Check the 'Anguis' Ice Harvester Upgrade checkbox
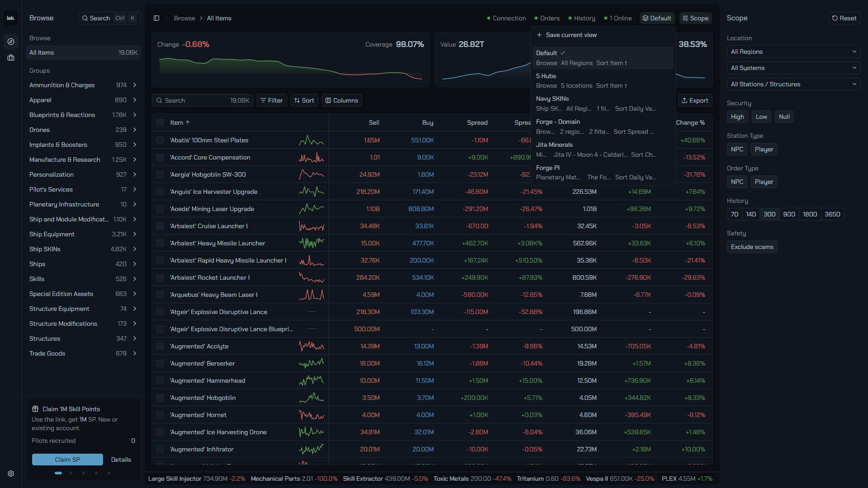Image resolution: width=868 pixels, height=488 pixels. point(160,192)
